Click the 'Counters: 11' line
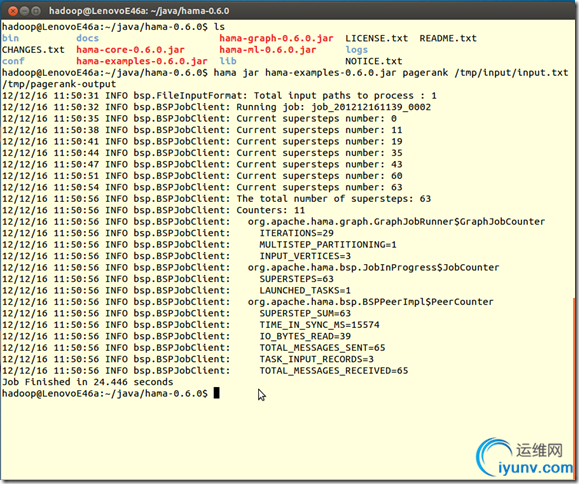Screen dimensions: 579x484 (x=154, y=210)
